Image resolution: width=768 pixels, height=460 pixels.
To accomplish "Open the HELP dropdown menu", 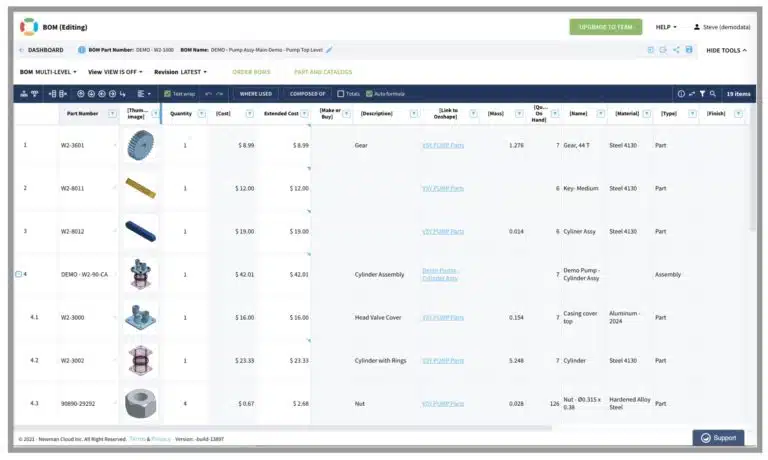I will [666, 27].
